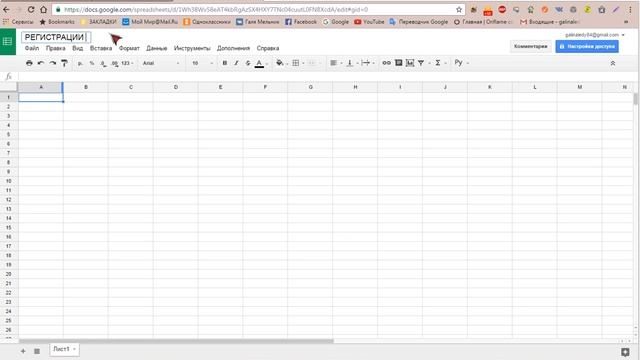Screen dimensions: 640x360
Task: Open the merge cells option
Action: [x=313, y=63]
